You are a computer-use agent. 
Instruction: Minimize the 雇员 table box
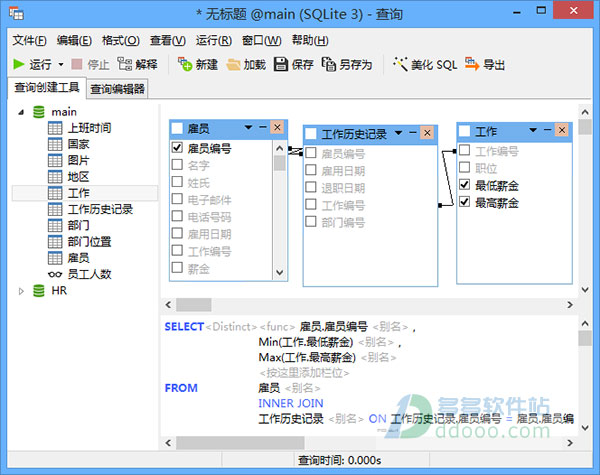point(263,127)
